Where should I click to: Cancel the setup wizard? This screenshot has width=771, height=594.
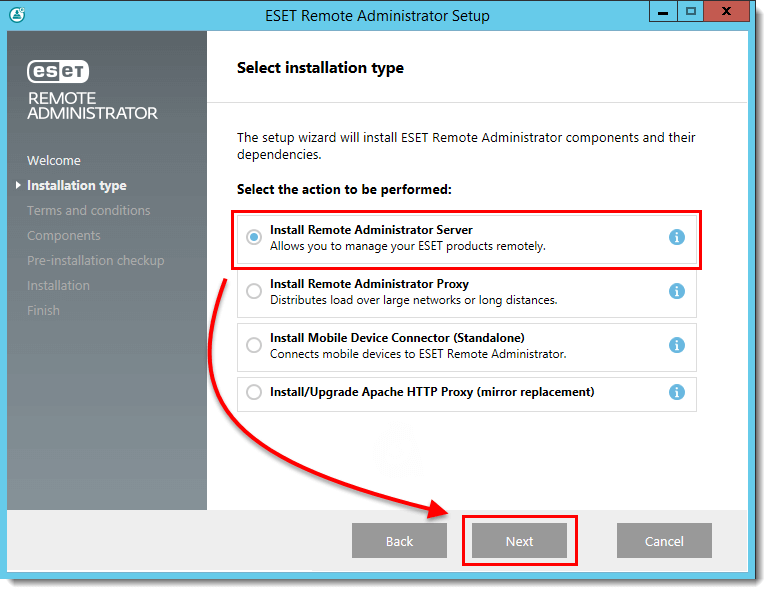pyautogui.click(x=664, y=541)
